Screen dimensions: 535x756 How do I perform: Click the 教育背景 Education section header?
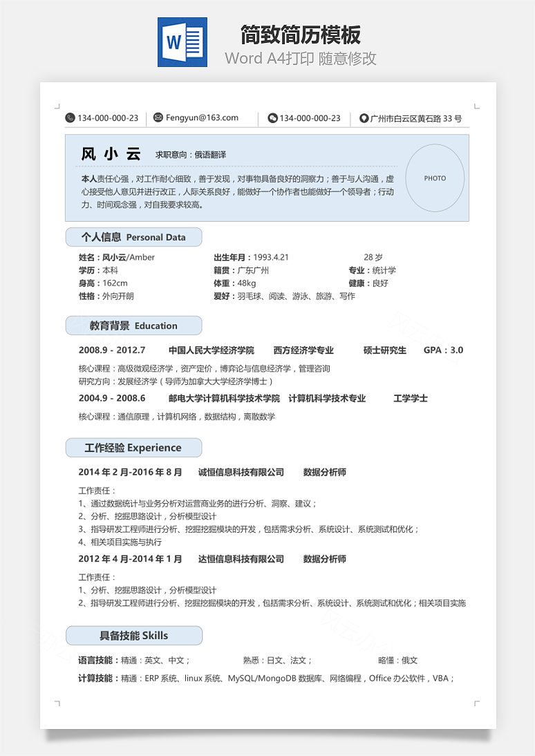pos(133,325)
